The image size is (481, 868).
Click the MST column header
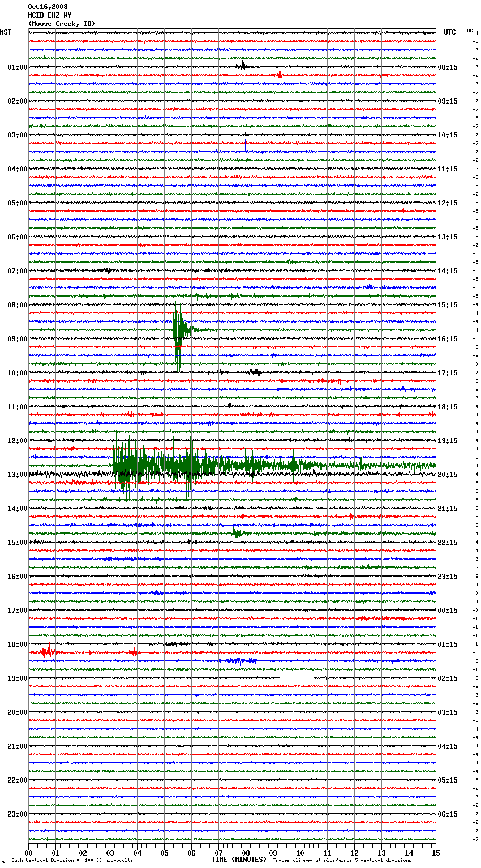[x=6, y=32]
